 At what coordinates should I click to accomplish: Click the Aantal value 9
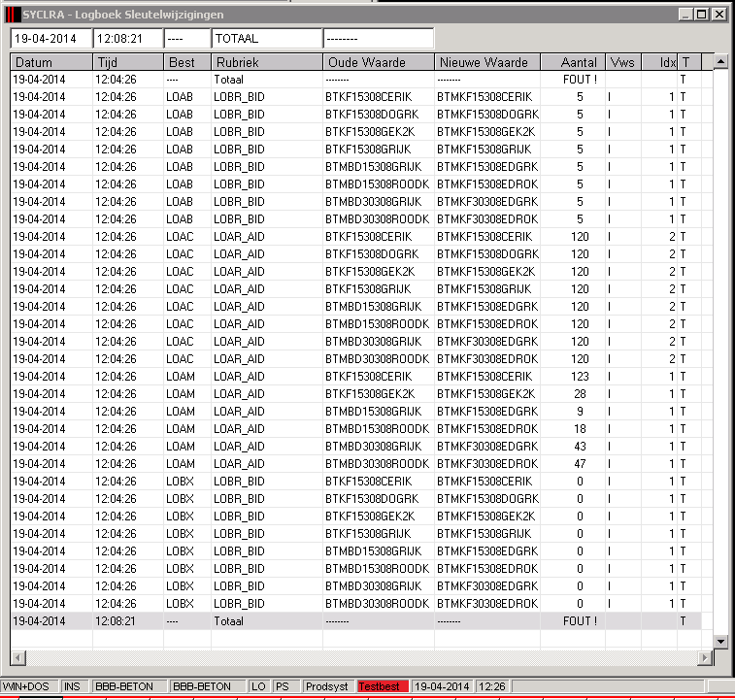tap(580, 412)
